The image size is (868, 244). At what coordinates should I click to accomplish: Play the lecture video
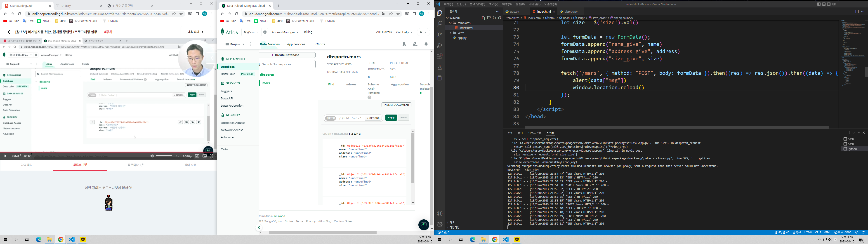click(x=5, y=156)
